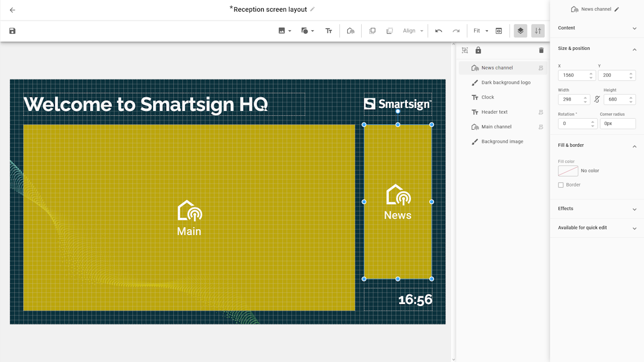Delete the selected layer with trash icon
Viewport: 644px width, 362px height.
click(541, 50)
